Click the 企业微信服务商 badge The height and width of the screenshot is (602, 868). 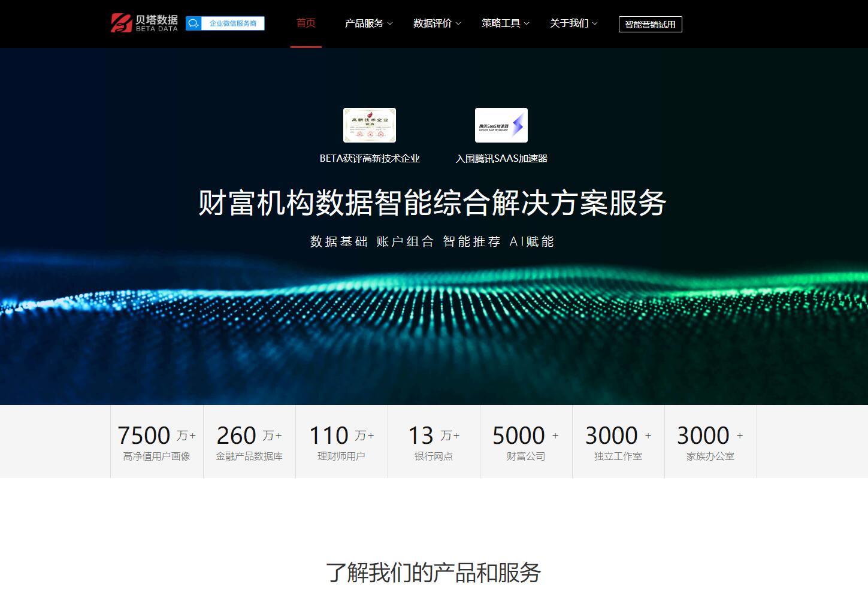pos(225,23)
